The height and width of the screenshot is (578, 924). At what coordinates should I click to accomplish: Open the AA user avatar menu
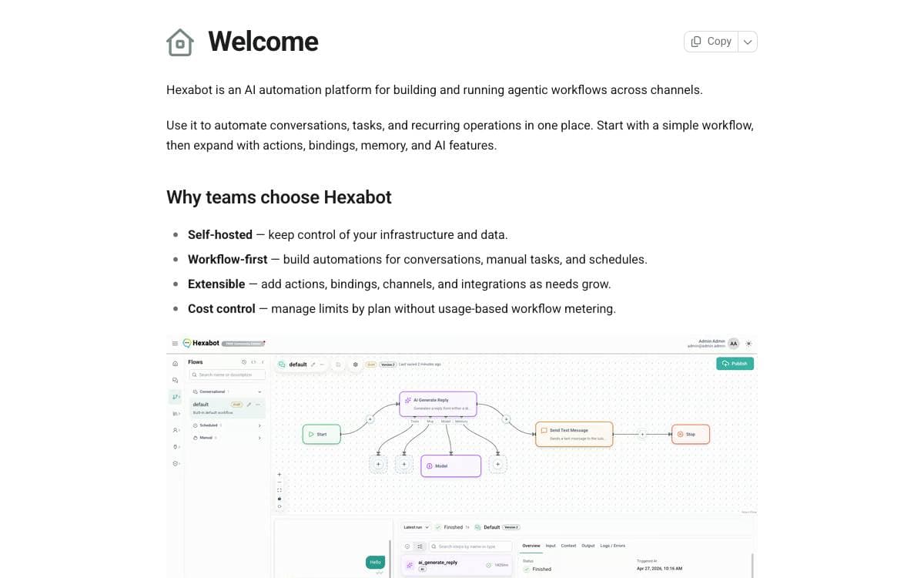(734, 344)
